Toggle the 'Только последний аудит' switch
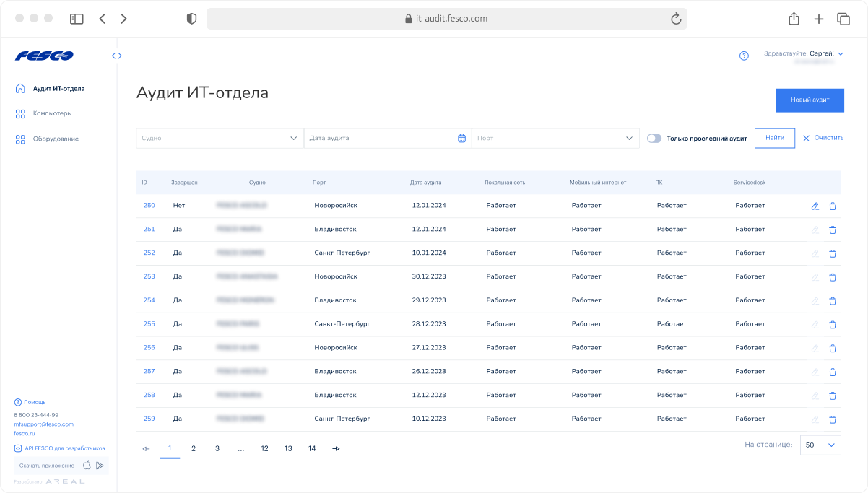Screen dimensions: 868x493 [654, 138]
